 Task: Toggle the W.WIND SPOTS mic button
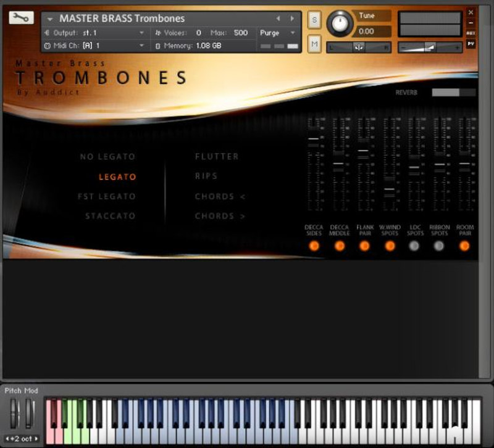point(390,246)
